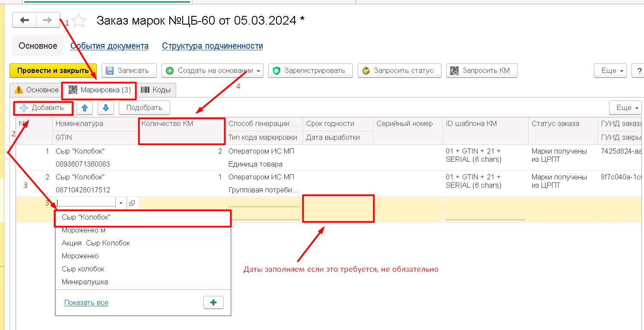644x330 pixels.
Task: Select Сыр колобок from dropdown list
Action: pyautogui.click(x=143, y=269)
